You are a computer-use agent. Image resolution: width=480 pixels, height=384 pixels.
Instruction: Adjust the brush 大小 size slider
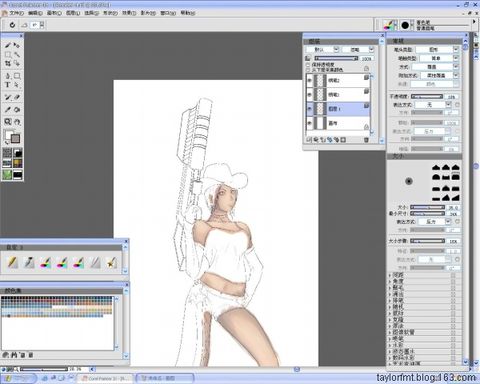428,207
